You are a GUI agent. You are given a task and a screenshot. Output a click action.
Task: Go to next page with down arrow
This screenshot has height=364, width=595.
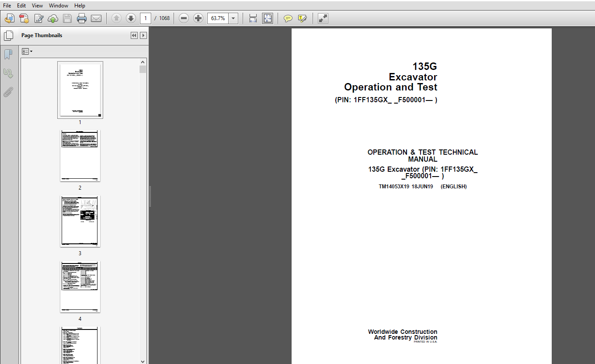131,18
